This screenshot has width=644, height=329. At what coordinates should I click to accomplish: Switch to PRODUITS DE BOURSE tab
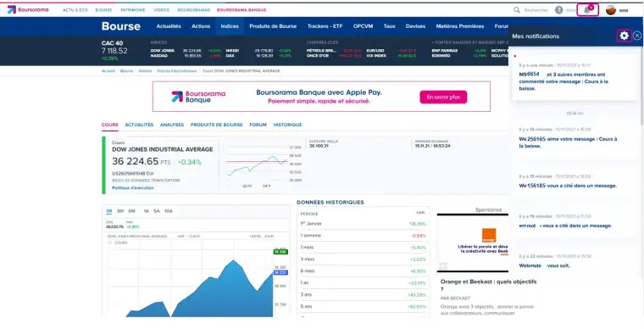click(x=216, y=125)
